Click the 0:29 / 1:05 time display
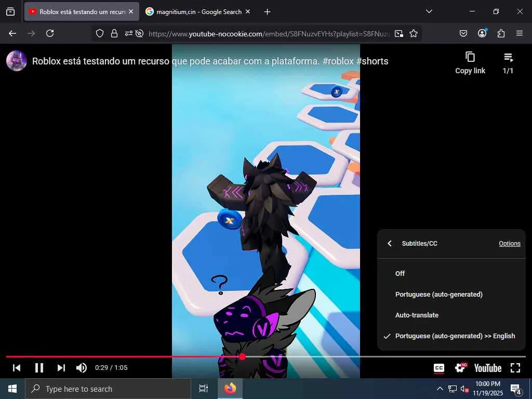Screen dimensions: 532x399 coord(111,368)
